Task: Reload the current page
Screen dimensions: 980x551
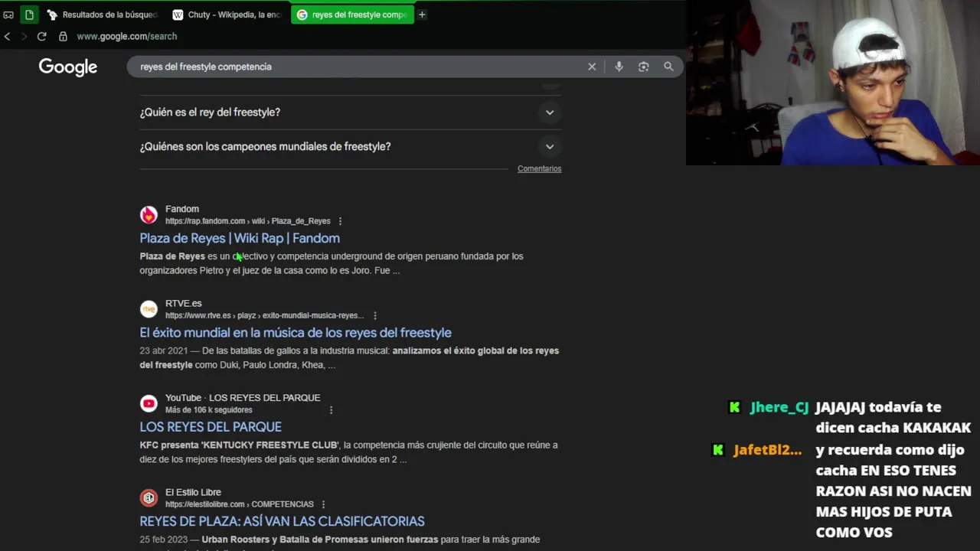Action: tap(41, 36)
